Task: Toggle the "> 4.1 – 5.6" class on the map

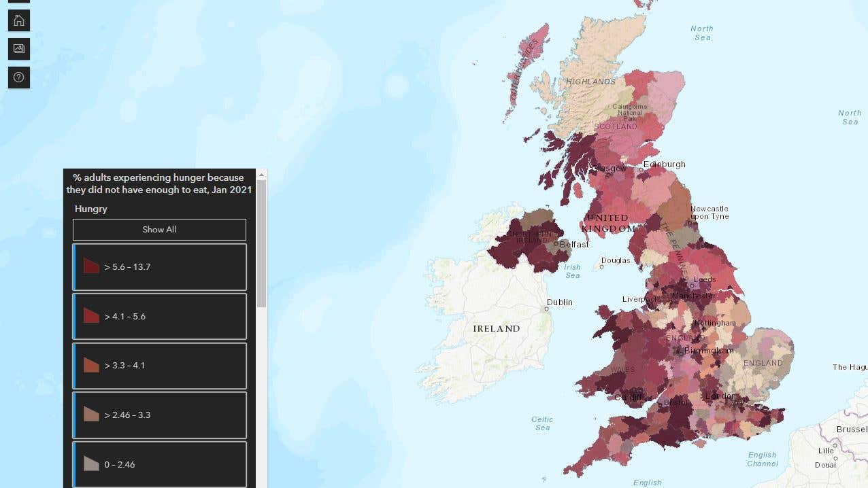Action: [159, 316]
